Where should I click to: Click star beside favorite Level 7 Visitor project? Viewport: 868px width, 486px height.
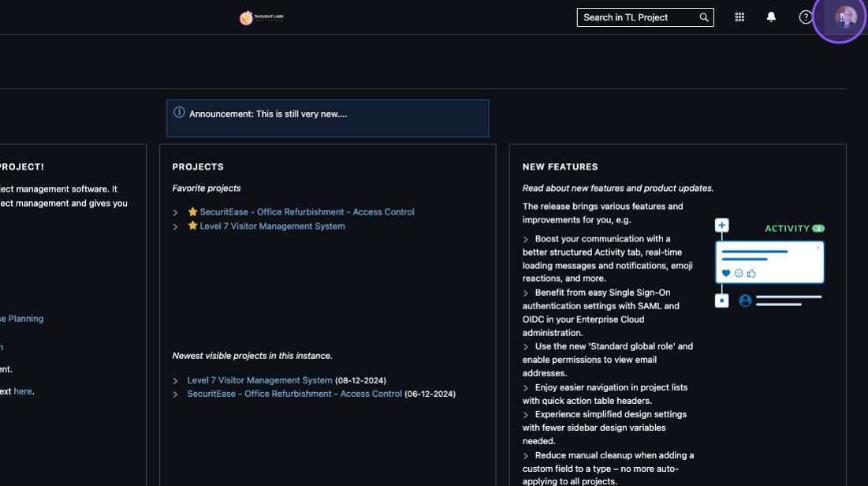(192, 226)
